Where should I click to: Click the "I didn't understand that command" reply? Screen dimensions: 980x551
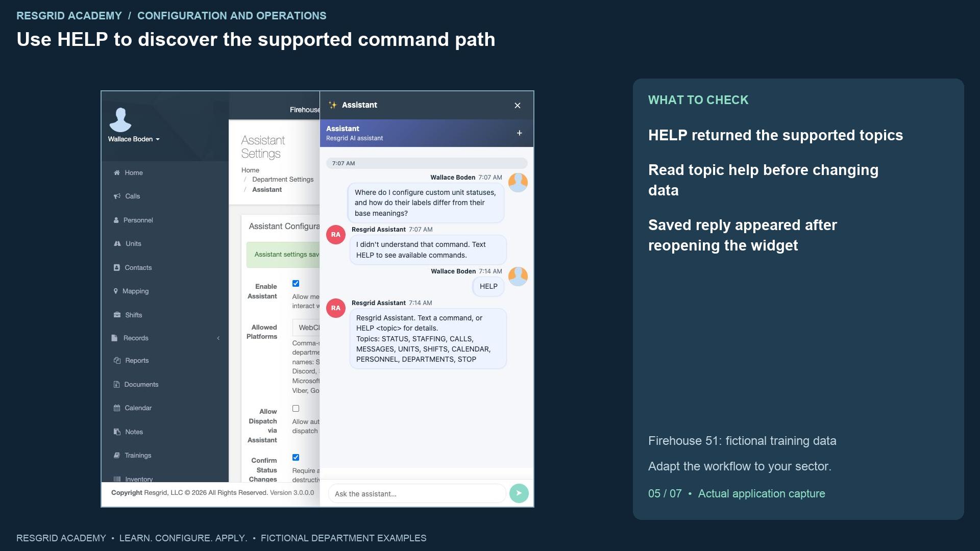[428, 250]
